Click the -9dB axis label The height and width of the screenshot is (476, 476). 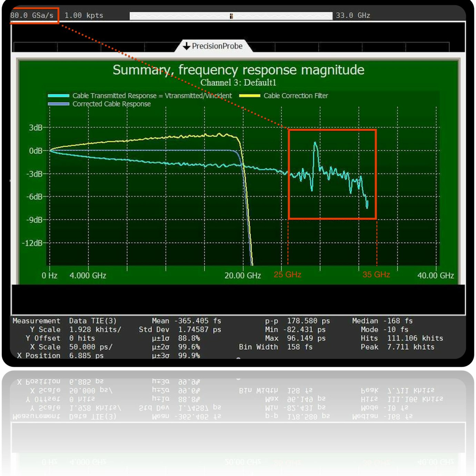pos(34,220)
